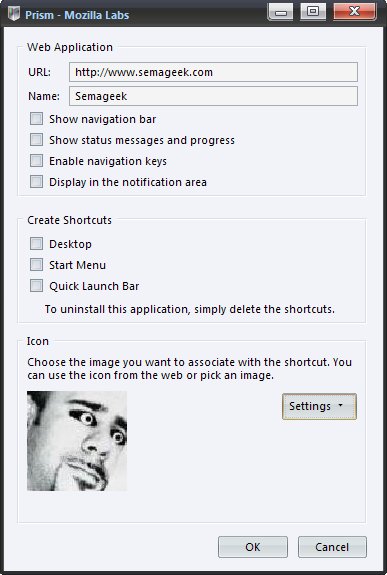Click the Prism - Mozilla Labs title text

(x=77, y=15)
